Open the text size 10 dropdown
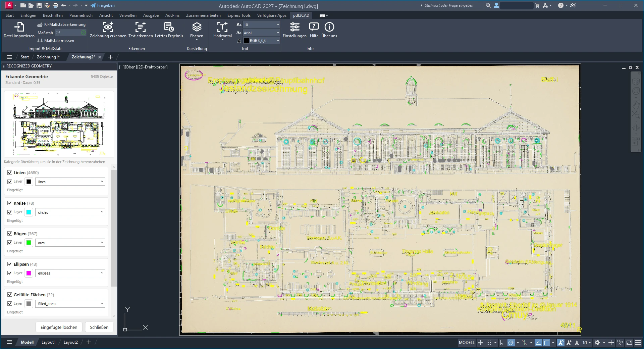This screenshot has width=644, height=349. [x=261, y=24]
